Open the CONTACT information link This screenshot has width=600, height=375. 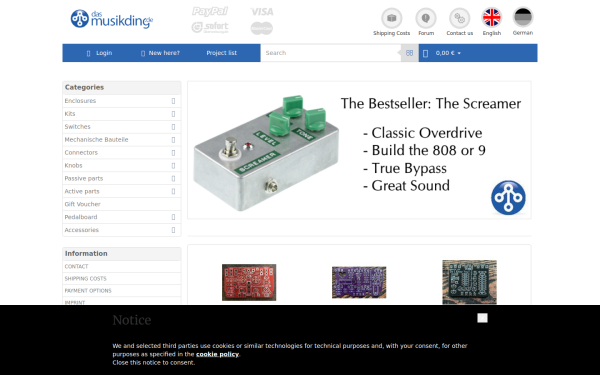(x=77, y=266)
